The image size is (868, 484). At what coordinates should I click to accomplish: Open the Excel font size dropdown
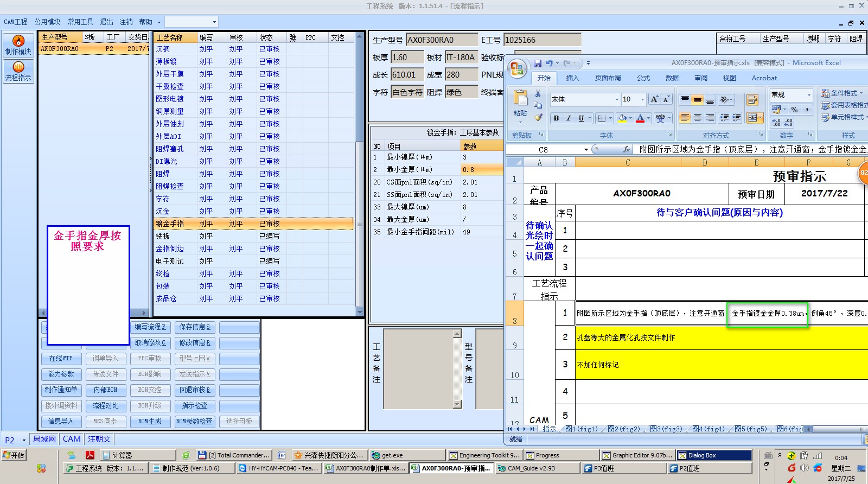coord(642,99)
